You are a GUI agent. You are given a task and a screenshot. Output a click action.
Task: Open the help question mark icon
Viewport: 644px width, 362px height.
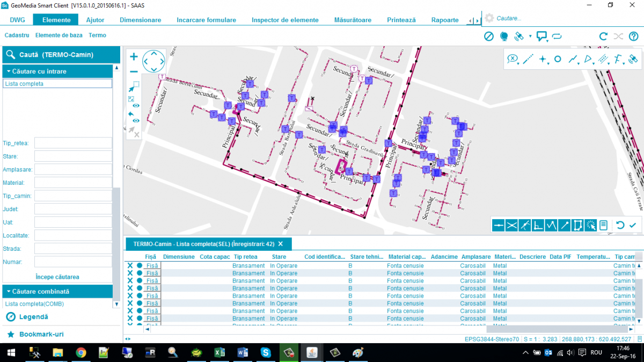pos(633,37)
